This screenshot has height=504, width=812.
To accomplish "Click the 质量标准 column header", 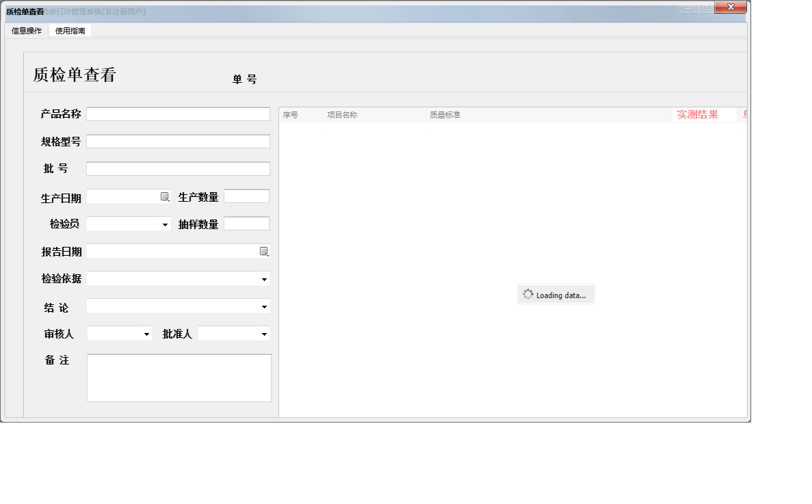I will point(549,115).
